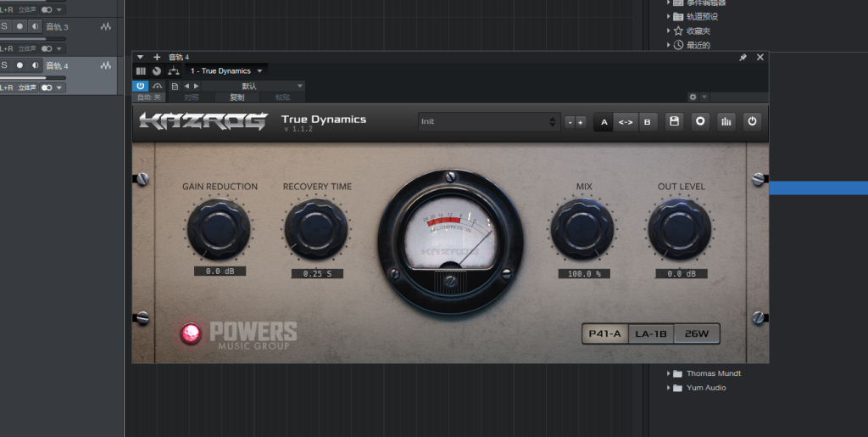Open the plugin header gear settings
This screenshot has height=437, width=868.
coord(693,97)
